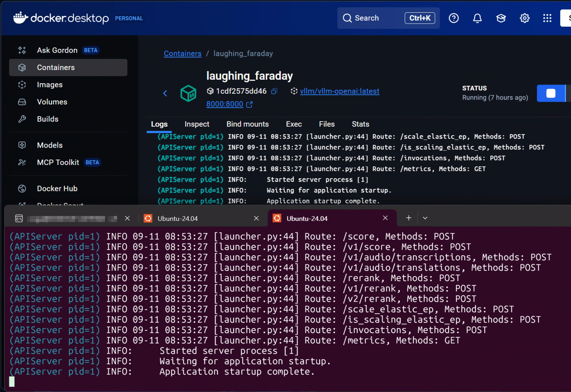Click the Containers breadcrumb link

click(183, 54)
